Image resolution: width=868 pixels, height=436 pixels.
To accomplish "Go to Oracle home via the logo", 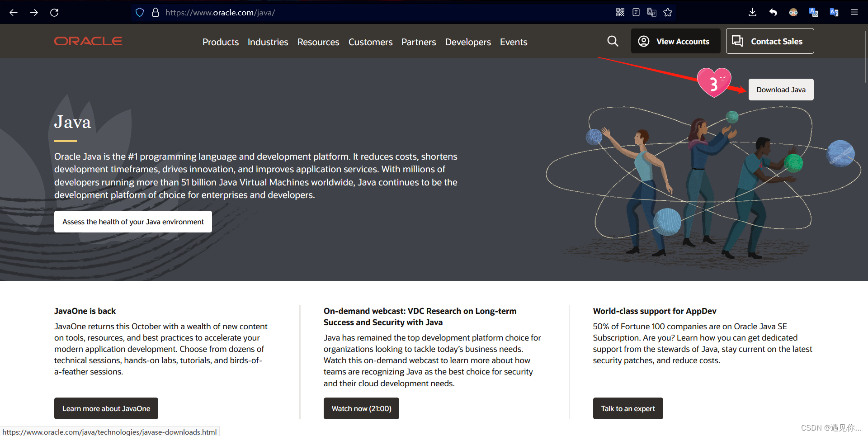I will (x=88, y=41).
